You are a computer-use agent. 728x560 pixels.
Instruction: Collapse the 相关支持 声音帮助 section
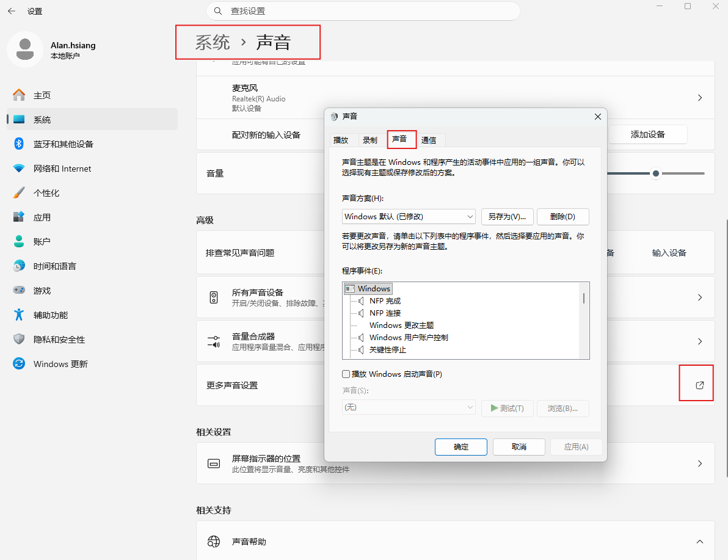click(700, 542)
